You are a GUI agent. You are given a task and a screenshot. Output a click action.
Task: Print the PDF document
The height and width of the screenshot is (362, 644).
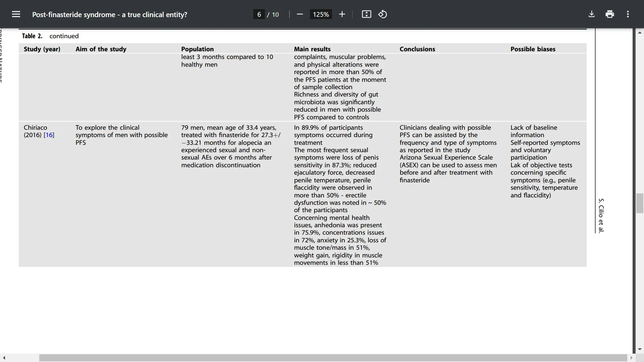(x=610, y=14)
